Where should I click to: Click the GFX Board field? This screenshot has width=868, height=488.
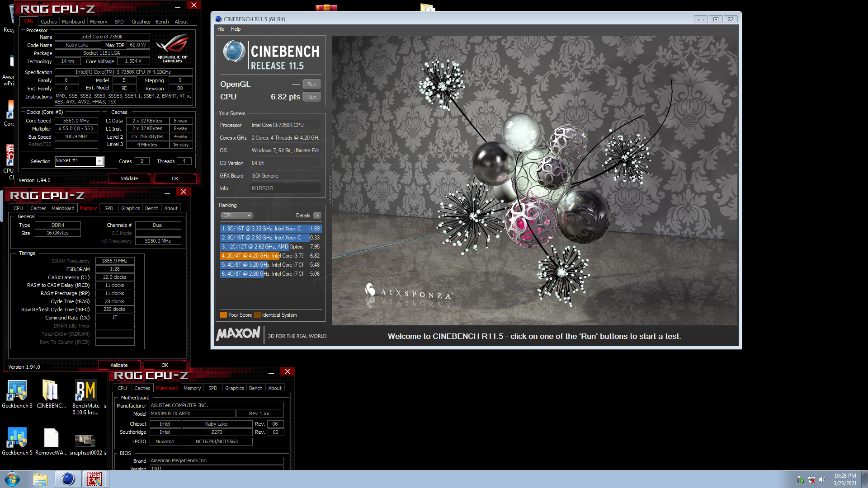(285, 176)
